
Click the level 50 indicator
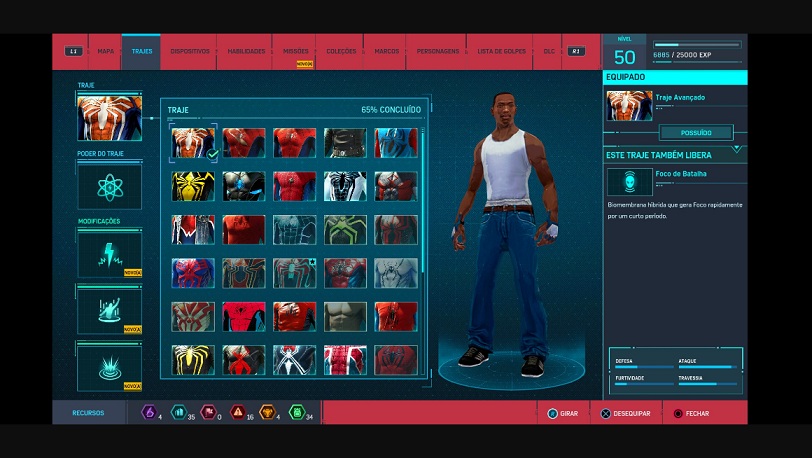(625, 57)
